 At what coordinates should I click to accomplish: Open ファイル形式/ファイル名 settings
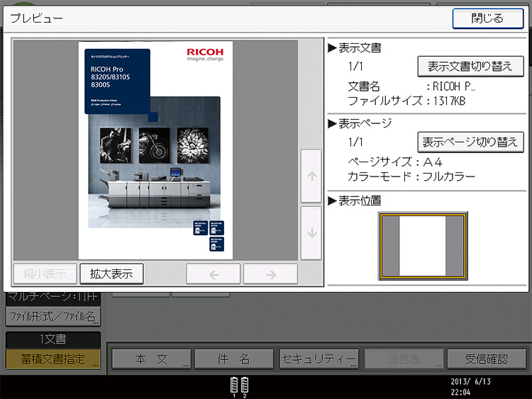pyautogui.click(x=53, y=316)
